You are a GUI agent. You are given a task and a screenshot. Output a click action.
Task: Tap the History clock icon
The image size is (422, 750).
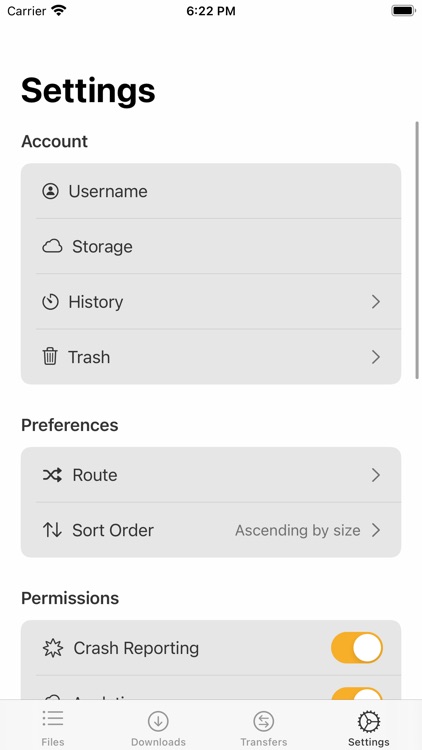coord(50,302)
